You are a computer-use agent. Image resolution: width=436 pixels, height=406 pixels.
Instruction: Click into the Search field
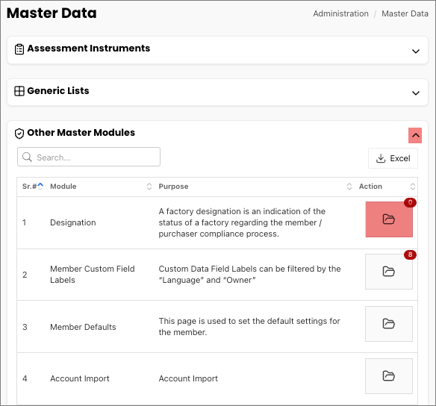(x=89, y=157)
